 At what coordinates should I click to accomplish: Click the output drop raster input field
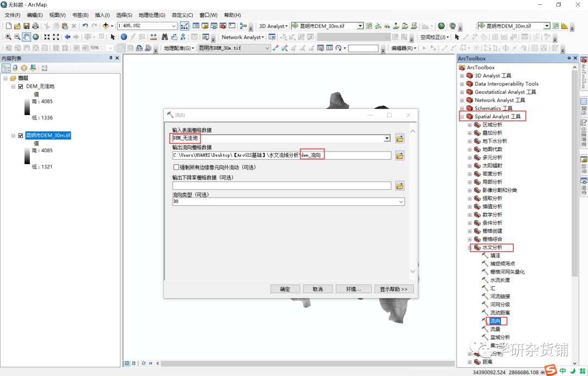(281, 186)
